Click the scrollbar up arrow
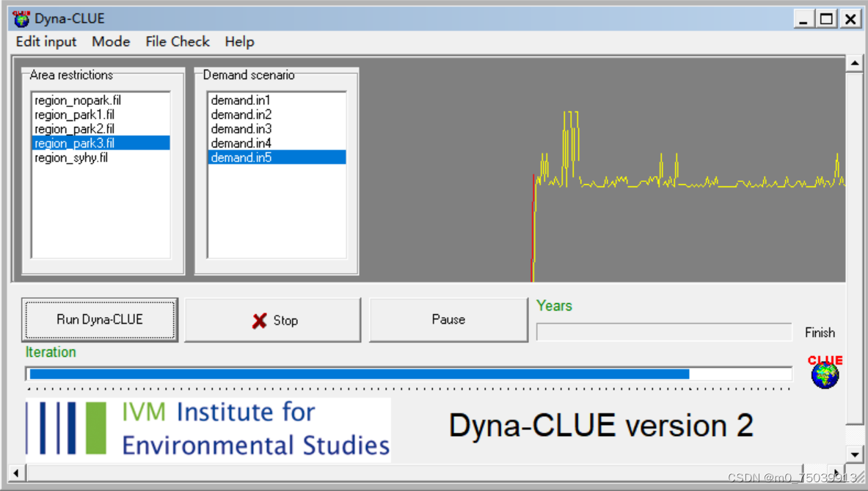The height and width of the screenshot is (491, 868). click(856, 62)
